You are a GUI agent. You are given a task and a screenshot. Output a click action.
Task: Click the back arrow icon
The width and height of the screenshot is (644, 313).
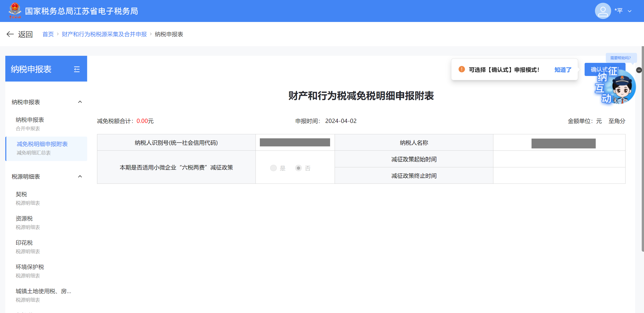pyautogui.click(x=10, y=34)
